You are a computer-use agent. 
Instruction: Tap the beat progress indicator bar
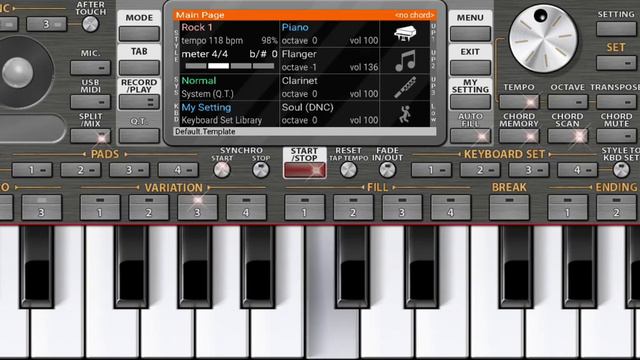click(x=230, y=66)
